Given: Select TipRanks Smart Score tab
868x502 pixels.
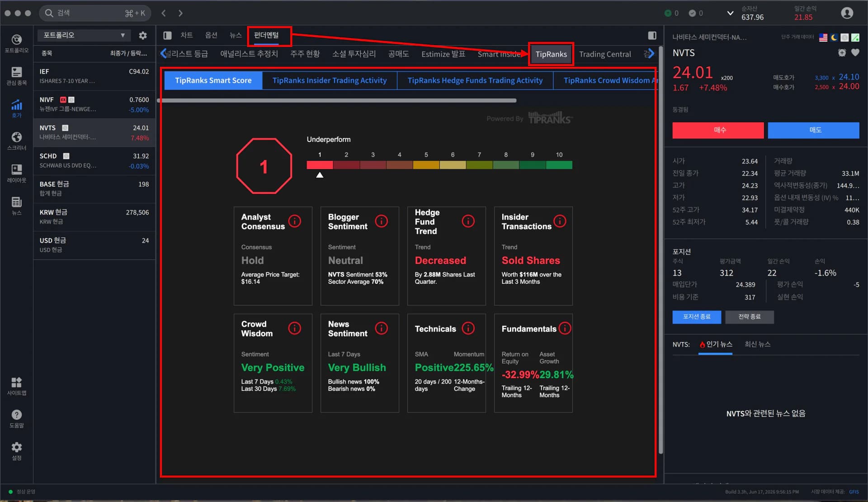Looking at the screenshot, I should [x=213, y=80].
